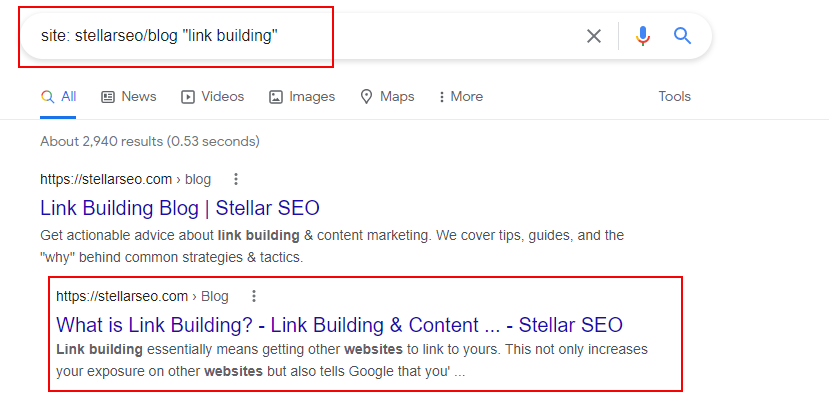Open the Tools filter options
Image resolution: width=829 pixels, height=412 pixels.
tap(674, 97)
